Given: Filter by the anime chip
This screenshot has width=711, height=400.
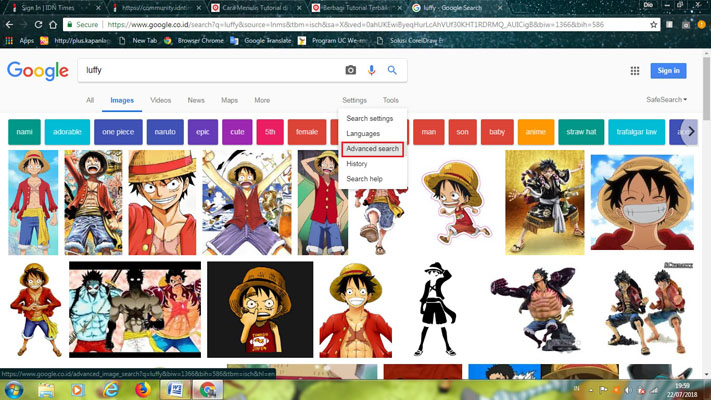Looking at the screenshot, I should pyautogui.click(x=536, y=132).
